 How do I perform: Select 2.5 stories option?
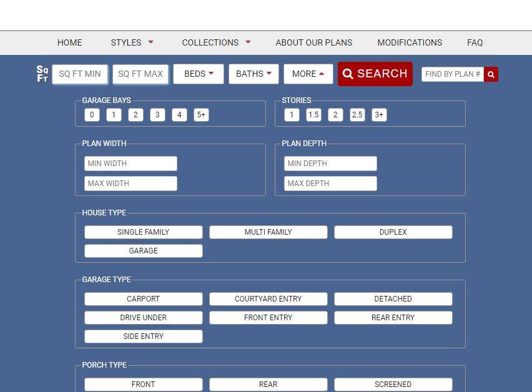357,115
